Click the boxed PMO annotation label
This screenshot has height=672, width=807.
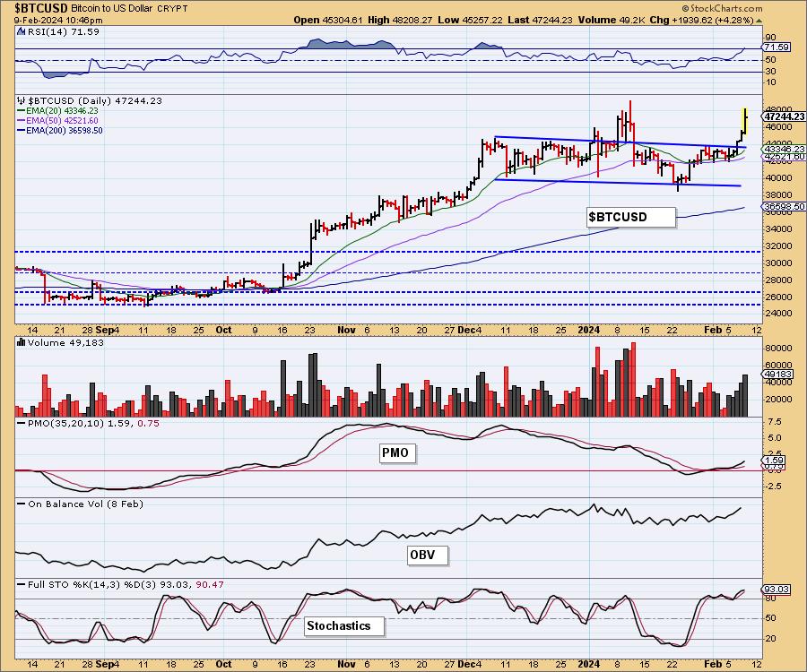pyautogui.click(x=397, y=453)
